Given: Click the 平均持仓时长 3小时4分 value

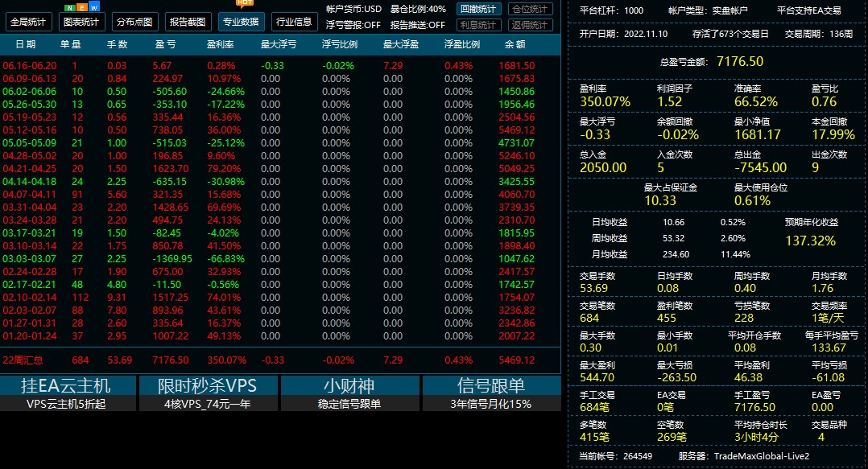Looking at the screenshot, I should coord(756,437).
